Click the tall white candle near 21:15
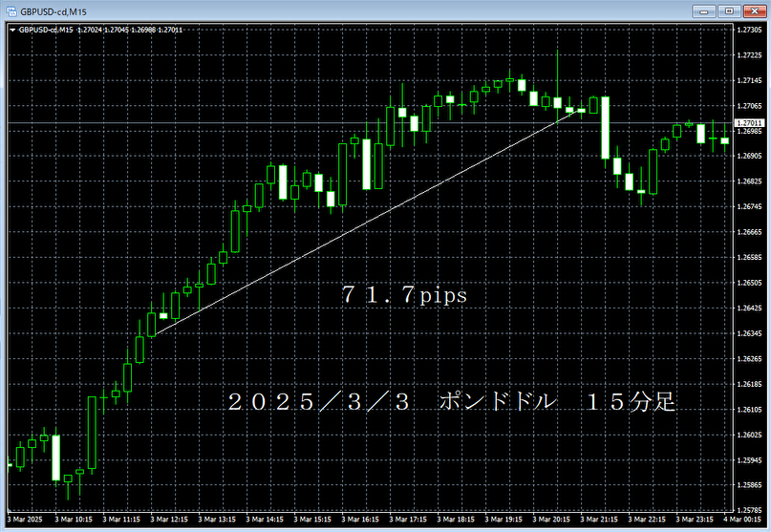This screenshot has height=532, width=771. click(605, 127)
